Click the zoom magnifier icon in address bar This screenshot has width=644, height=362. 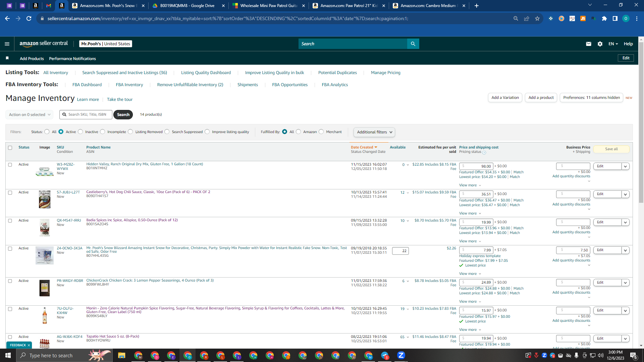pyautogui.click(x=516, y=18)
